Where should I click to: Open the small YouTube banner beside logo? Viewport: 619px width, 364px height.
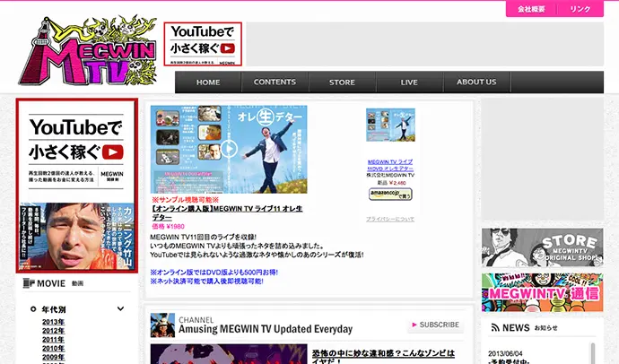coord(204,45)
